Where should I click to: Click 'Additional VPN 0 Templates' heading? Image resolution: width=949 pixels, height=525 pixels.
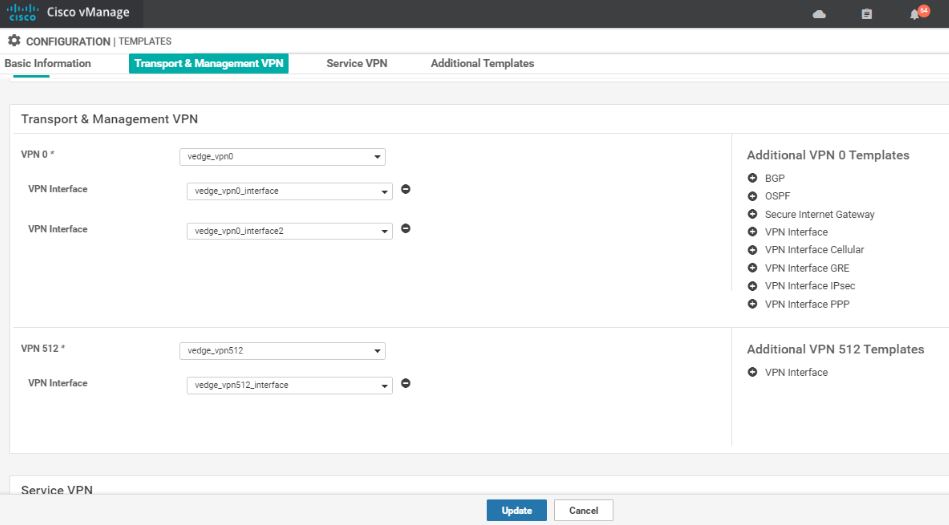click(828, 155)
